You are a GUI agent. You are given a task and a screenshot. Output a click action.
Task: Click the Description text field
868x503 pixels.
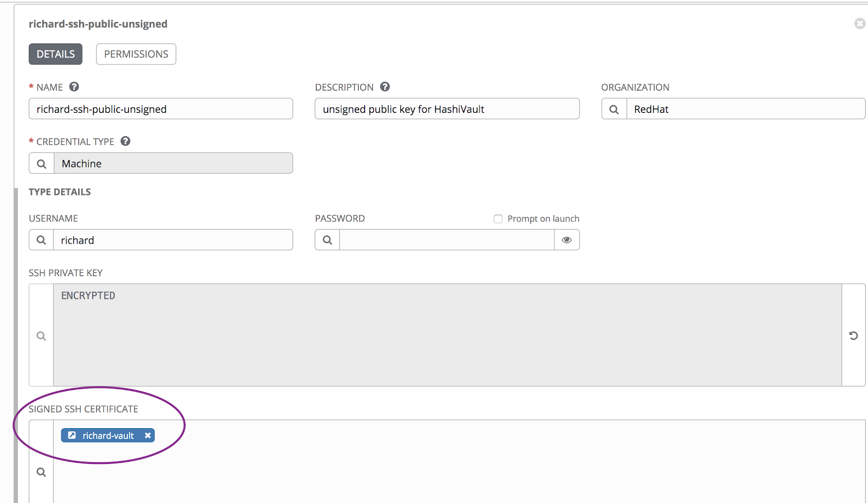point(447,109)
